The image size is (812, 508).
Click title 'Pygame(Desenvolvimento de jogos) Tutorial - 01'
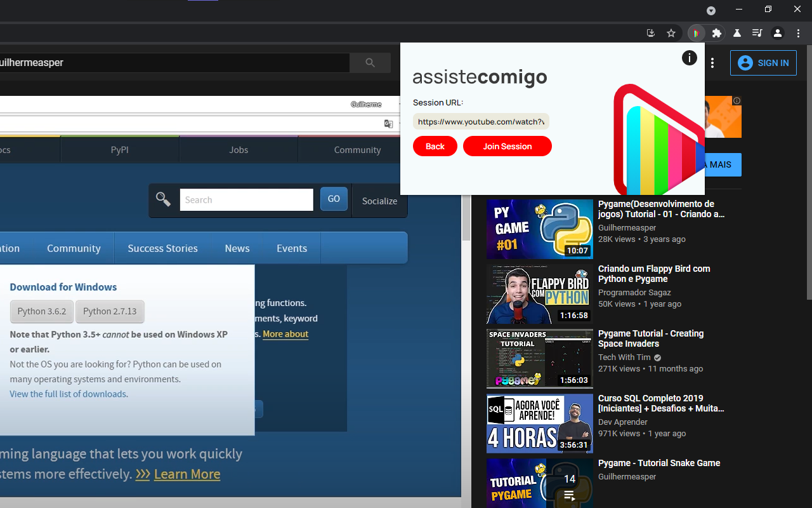tap(661, 209)
